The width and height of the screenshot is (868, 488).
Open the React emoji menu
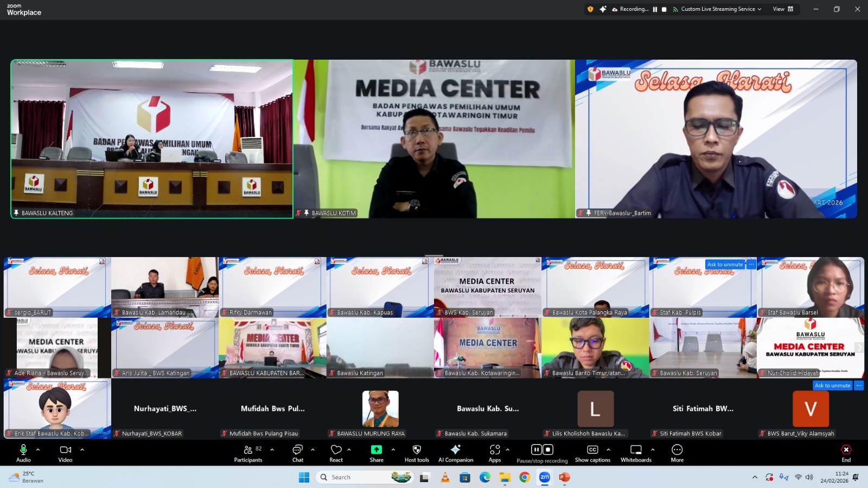(x=336, y=450)
